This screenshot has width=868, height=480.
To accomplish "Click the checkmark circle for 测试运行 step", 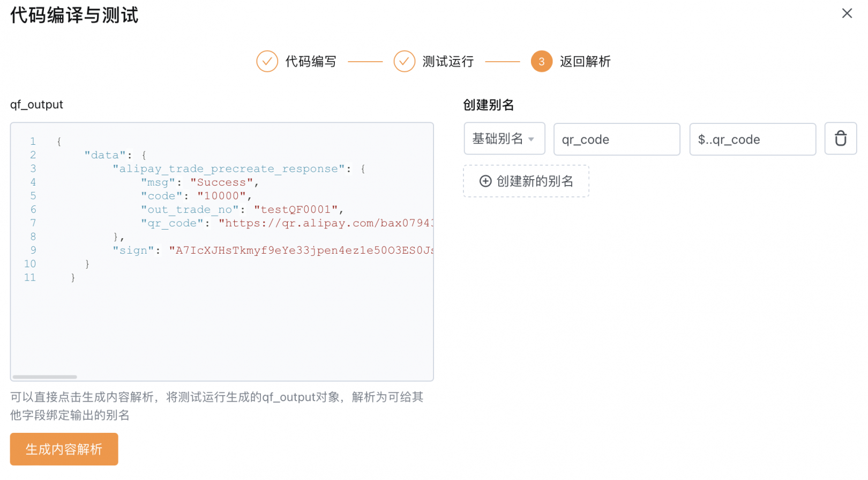I will click(x=404, y=62).
